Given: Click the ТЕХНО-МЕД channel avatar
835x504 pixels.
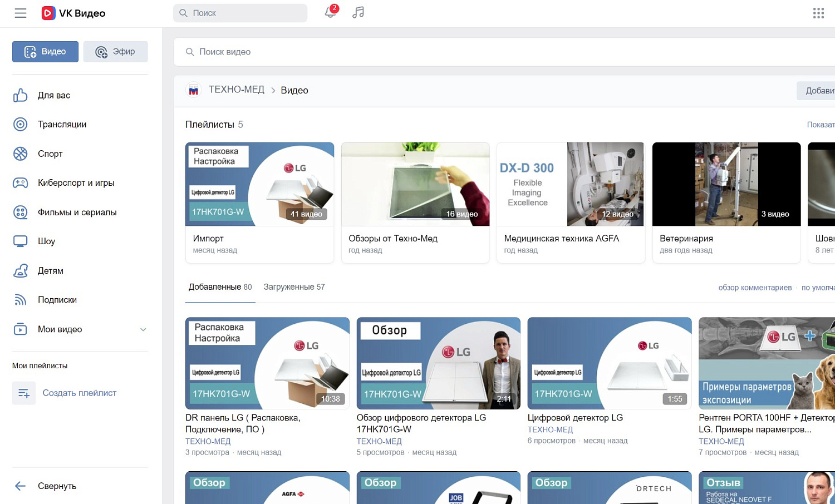Looking at the screenshot, I should point(194,90).
